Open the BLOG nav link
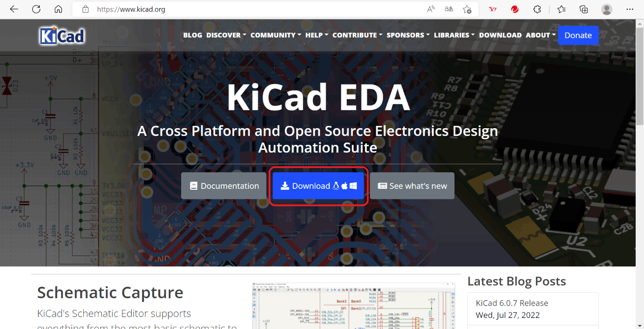Screen dimensions: 644x329 [192, 35]
